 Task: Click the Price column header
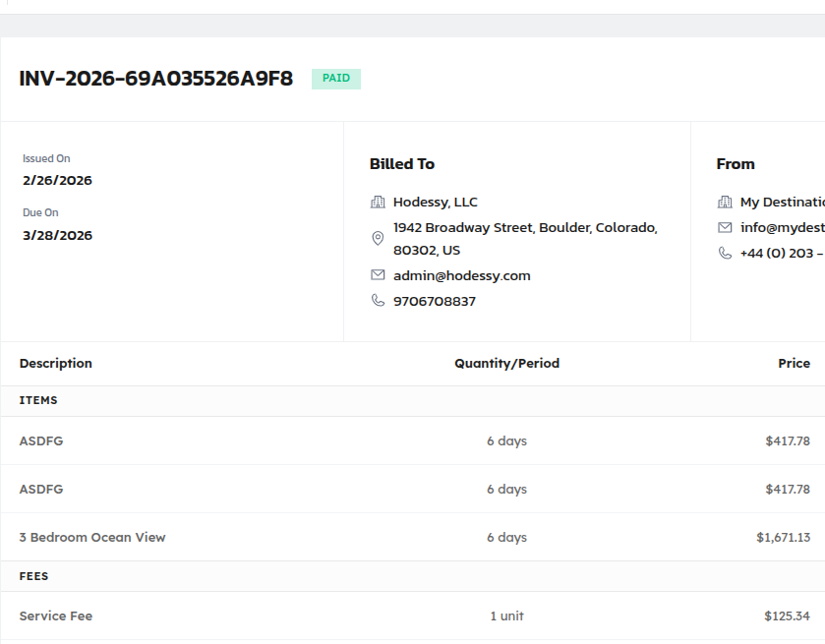tap(794, 364)
